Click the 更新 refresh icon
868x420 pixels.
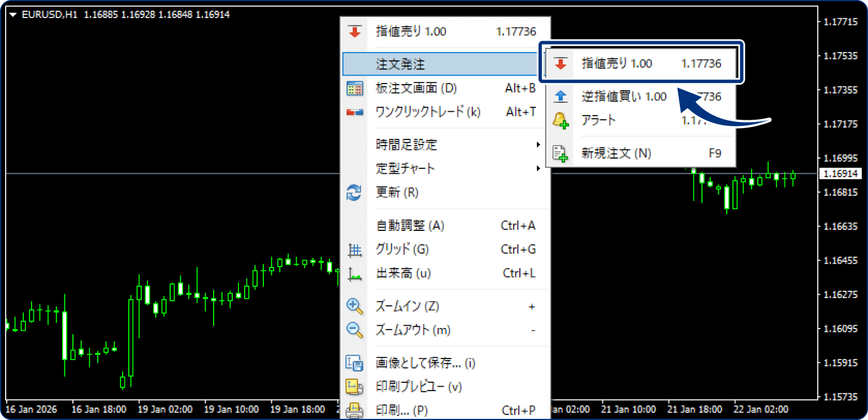pos(354,192)
